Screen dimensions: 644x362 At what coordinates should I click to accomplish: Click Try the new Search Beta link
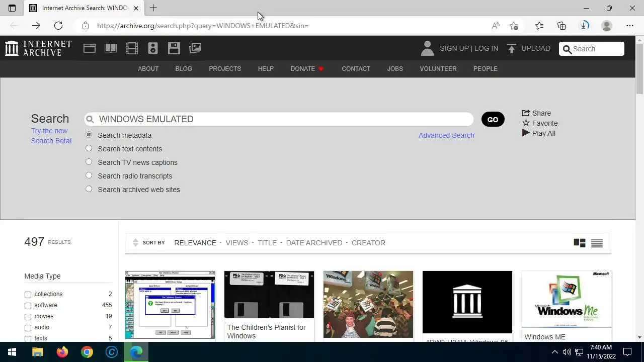tap(51, 136)
